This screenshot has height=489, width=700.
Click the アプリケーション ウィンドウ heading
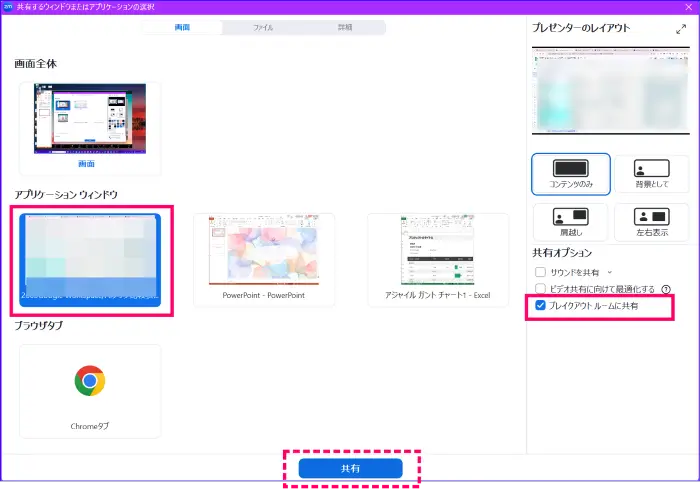(x=66, y=195)
